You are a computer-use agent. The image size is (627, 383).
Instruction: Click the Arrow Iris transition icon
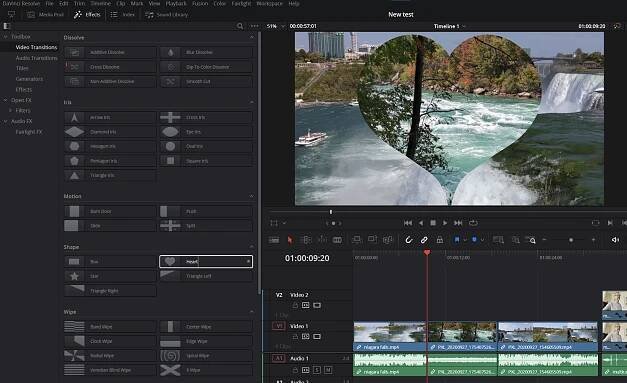pyautogui.click(x=74, y=117)
